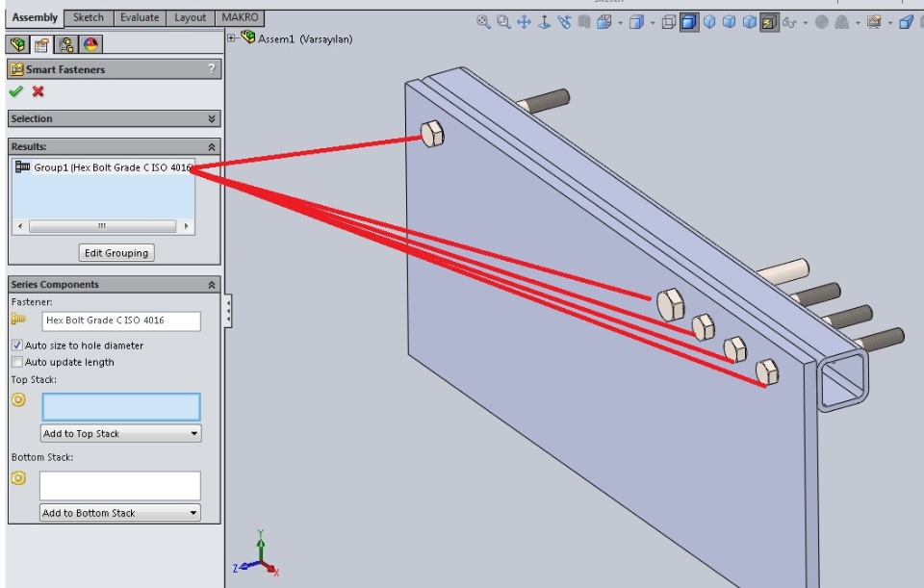Screen dimensions: 924x588
Task: Click the Zoom to Fit icon
Action: [x=483, y=22]
